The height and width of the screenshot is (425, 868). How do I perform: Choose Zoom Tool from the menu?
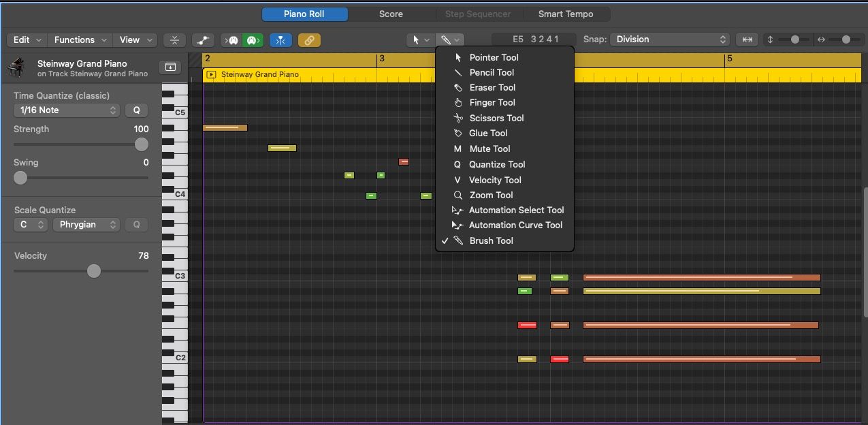point(504,195)
